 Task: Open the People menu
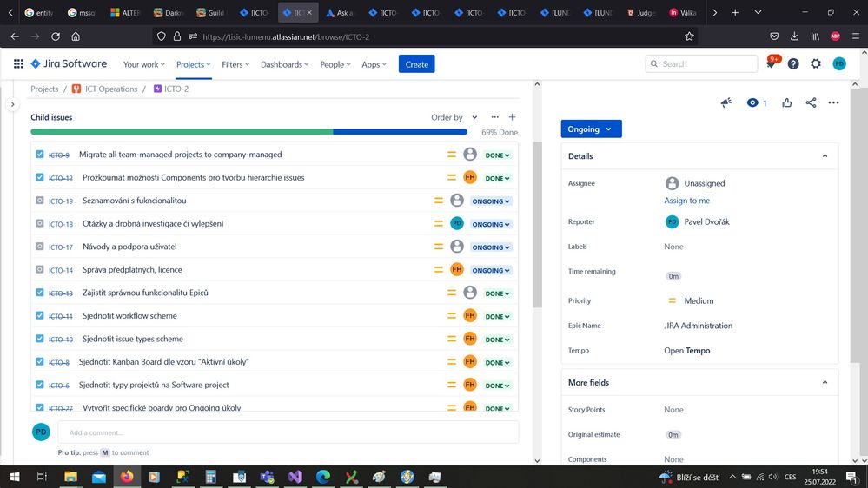(335, 64)
